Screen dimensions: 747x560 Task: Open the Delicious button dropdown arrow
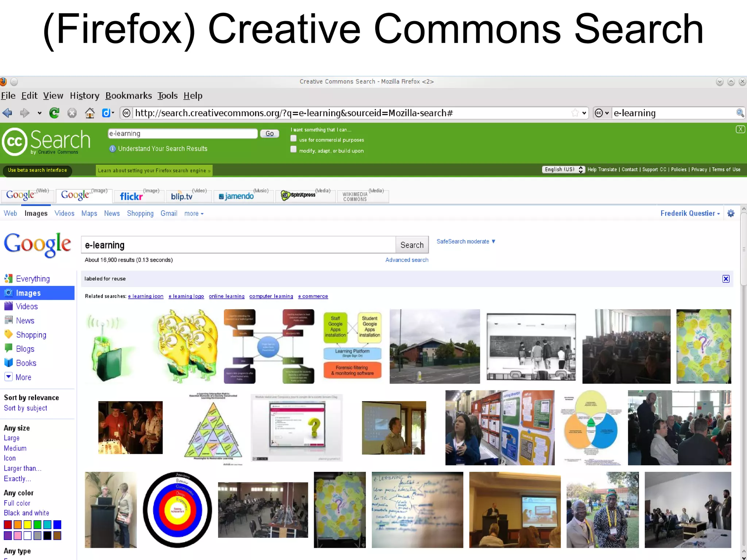[113, 113]
